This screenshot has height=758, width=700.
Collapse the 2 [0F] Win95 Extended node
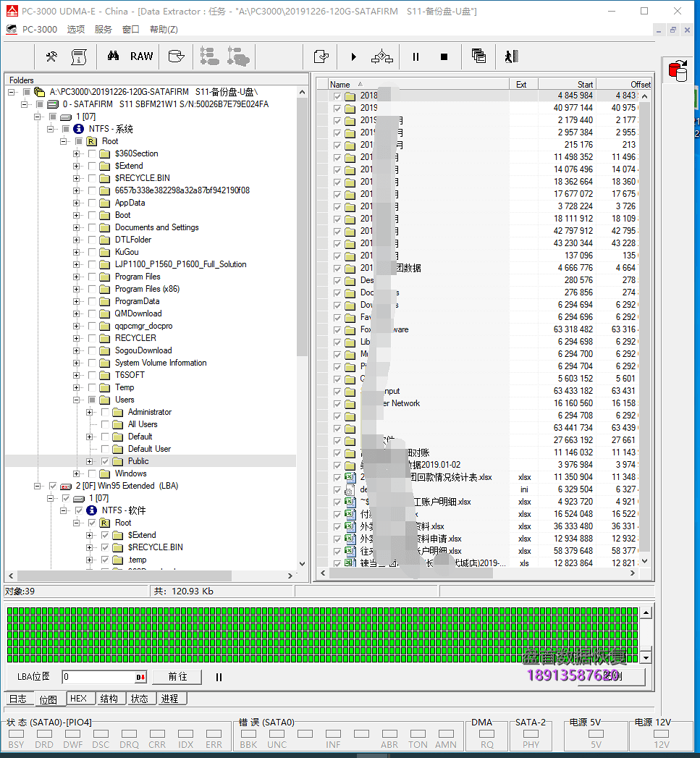37,486
